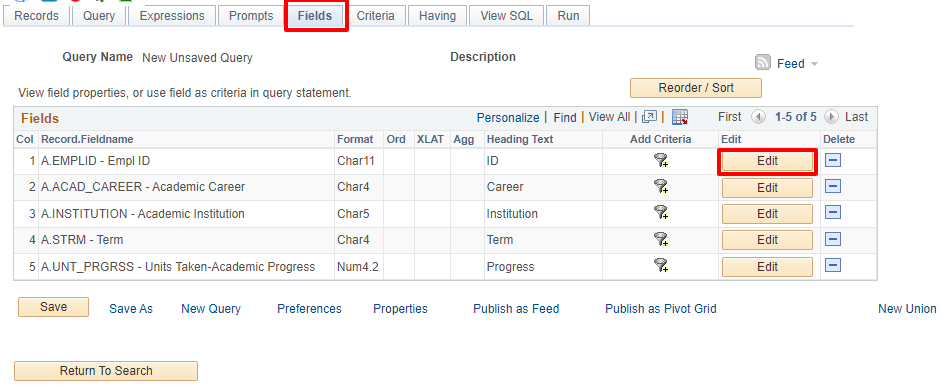Delete the A.EMPLID field row
Screen dimensions: 942x387
(833, 160)
